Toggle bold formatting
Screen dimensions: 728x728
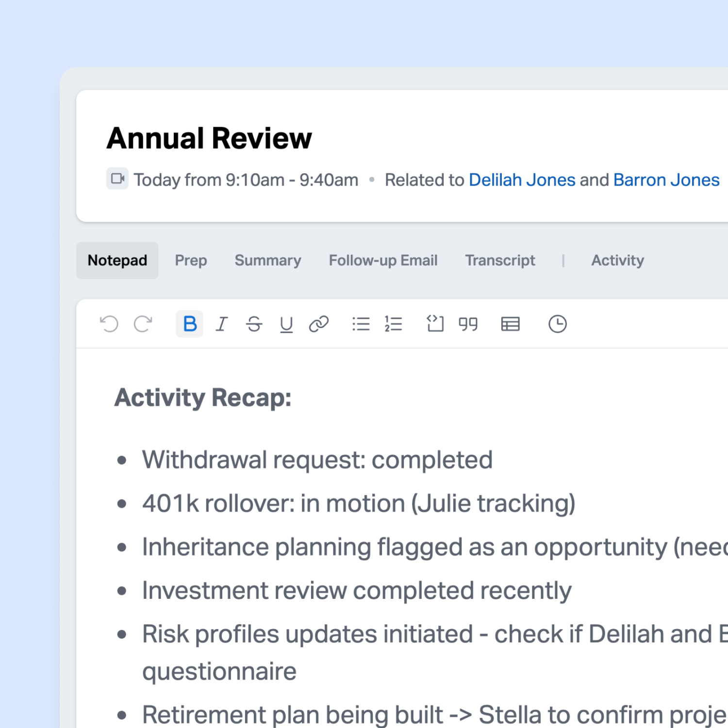click(189, 324)
